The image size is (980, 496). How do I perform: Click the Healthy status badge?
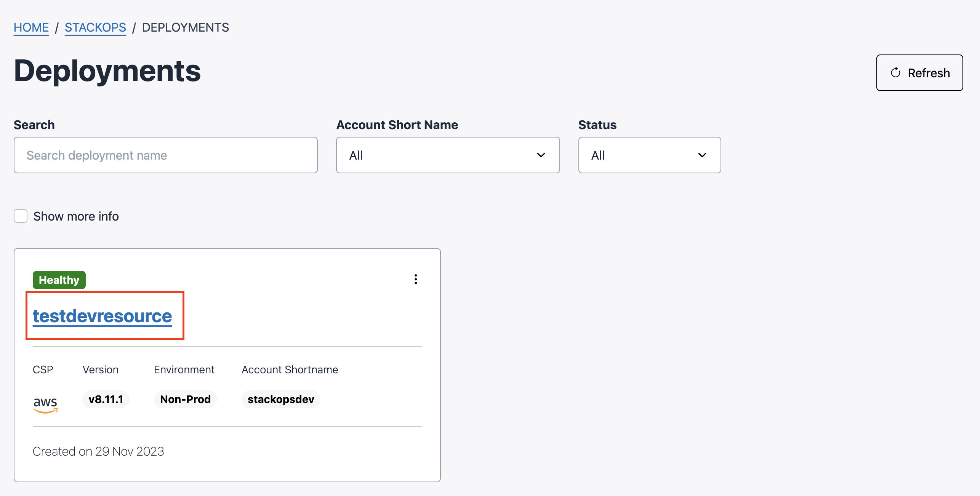59,280
